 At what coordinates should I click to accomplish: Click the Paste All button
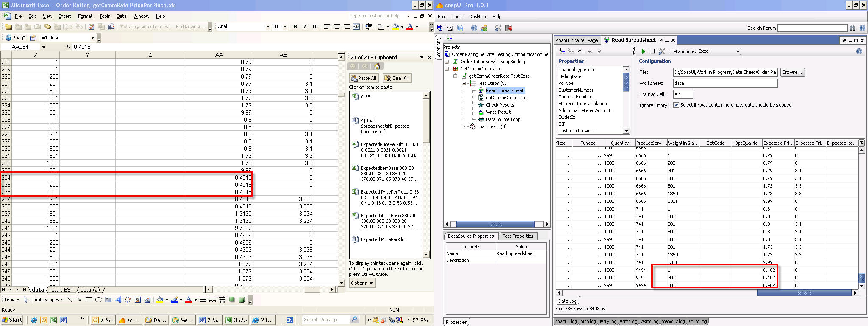point(363,78)
